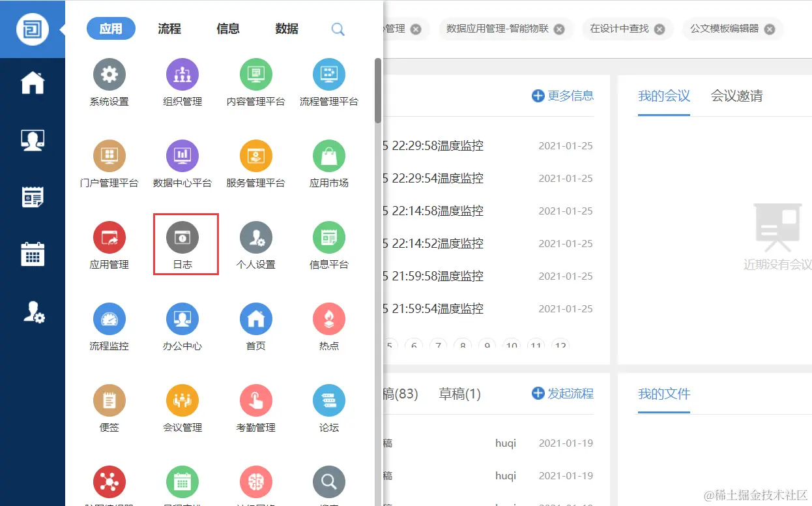
Task: Go to page 8 in pagination
Action: click(463, 344)
